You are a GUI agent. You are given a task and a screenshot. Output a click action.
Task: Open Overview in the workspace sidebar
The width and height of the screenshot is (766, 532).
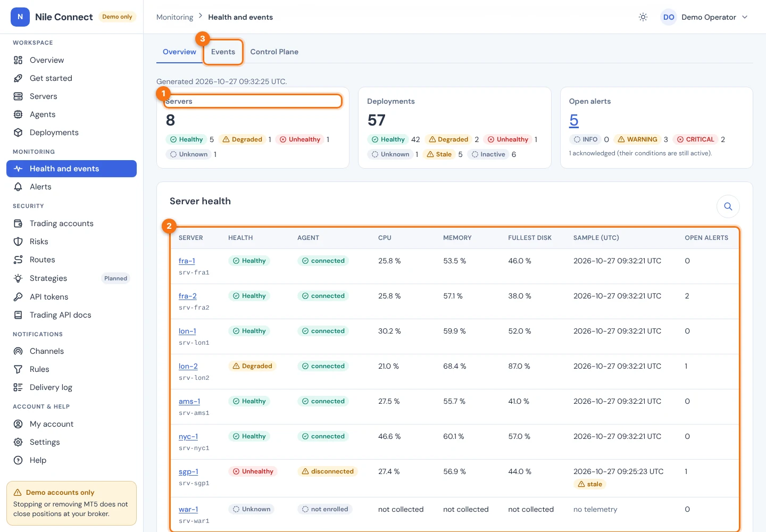pos(71,60)
